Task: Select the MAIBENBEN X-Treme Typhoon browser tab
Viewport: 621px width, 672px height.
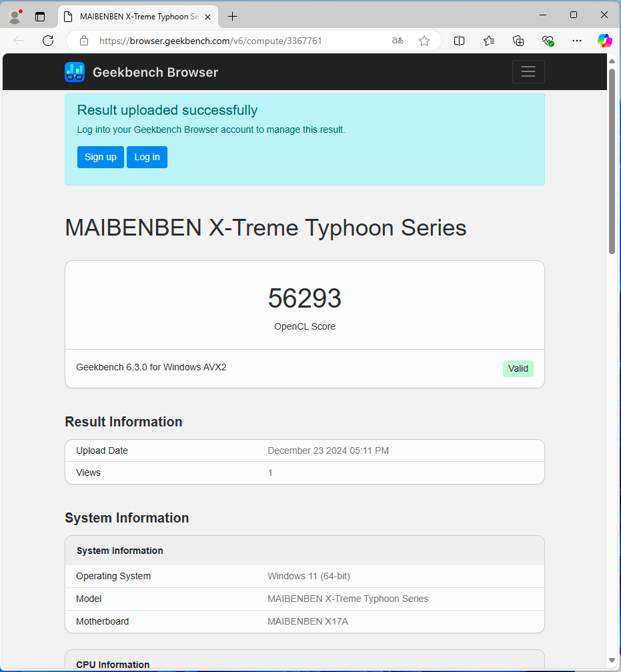Action: pos(138,17)
